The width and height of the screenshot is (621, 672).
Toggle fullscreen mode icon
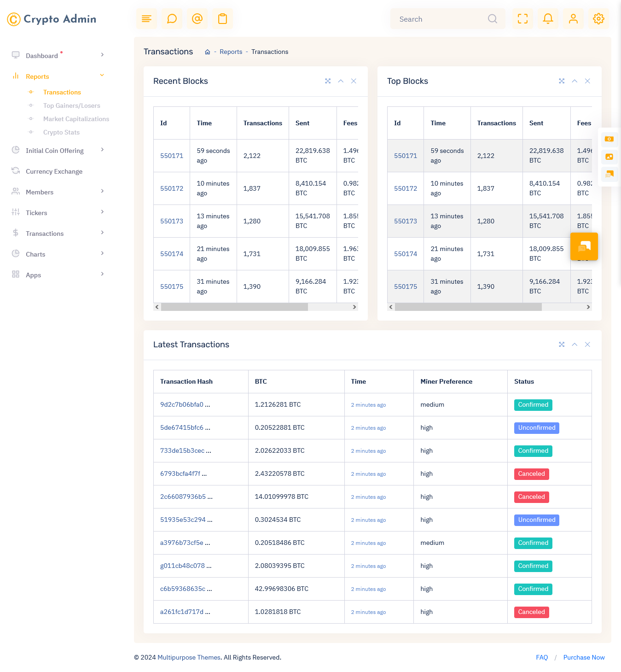point(522,19)
